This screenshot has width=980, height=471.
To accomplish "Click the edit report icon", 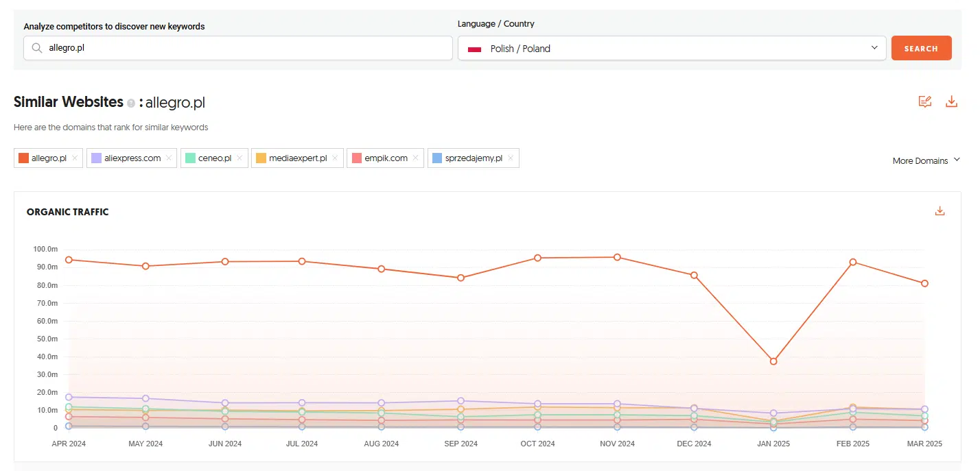I will tap(925, 102).
